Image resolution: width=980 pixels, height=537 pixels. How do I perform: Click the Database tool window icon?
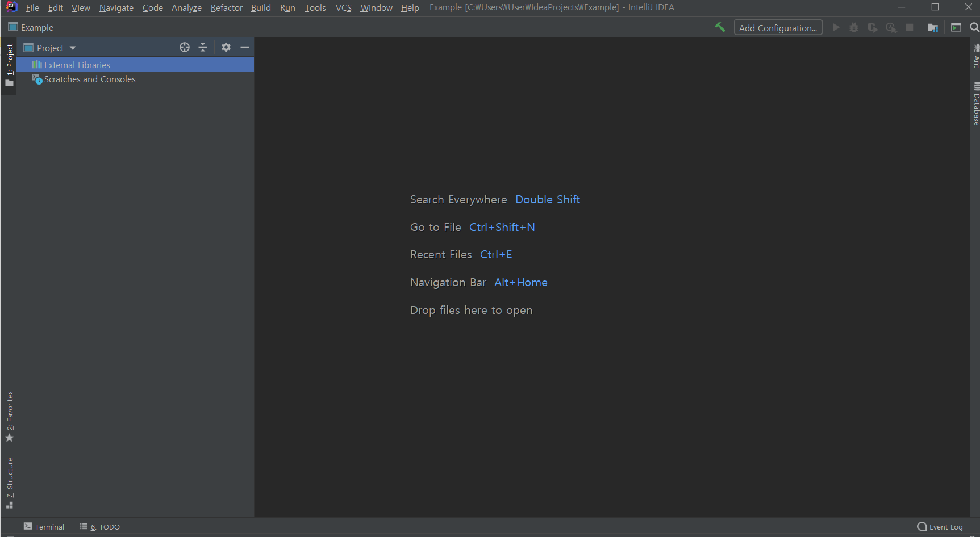pyautogui.click(x=976, y=86)
